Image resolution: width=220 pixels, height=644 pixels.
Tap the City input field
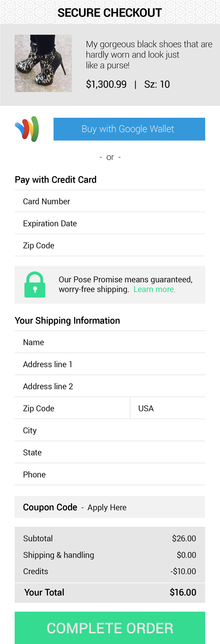coord(110,430)
